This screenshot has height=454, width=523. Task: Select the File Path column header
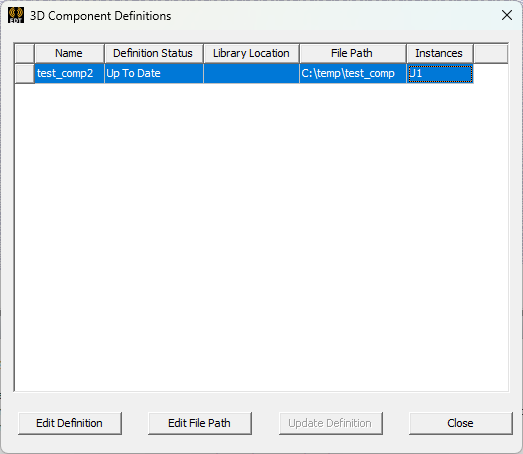(x=353, y=53)
